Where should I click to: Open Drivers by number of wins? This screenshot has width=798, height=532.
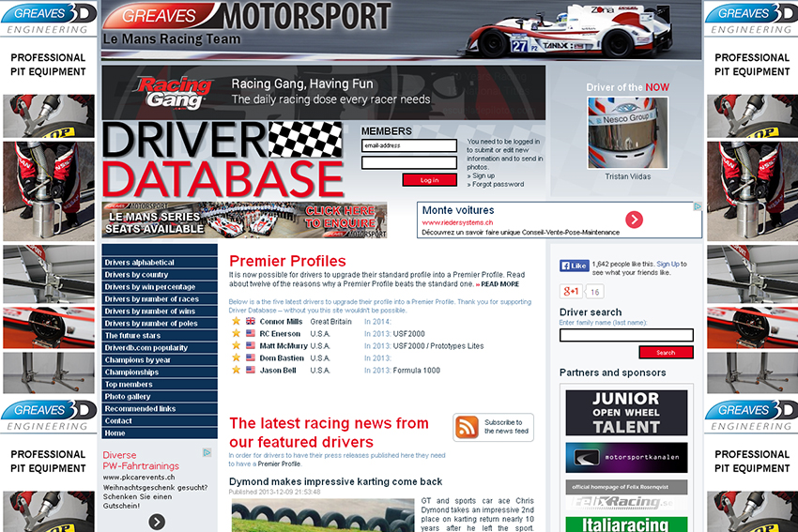(x=160, y=312)
